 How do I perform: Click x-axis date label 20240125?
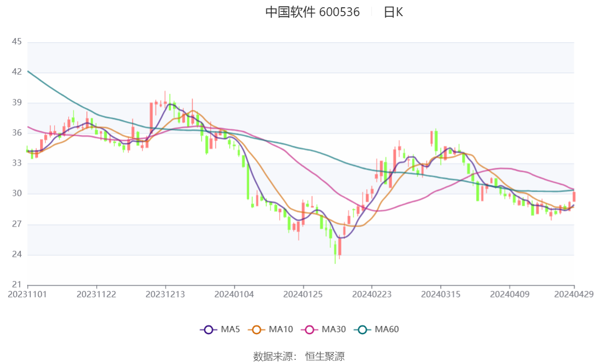click(303, 294)
